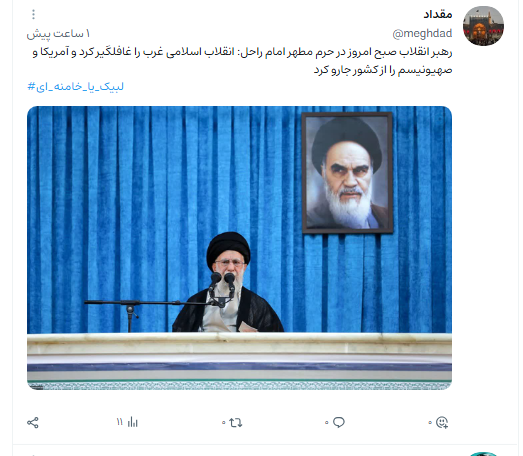The width and height of the screenshot is (523, 456).
Task: Open the مقداد profile avatar picture
Action: pos(483,26)
